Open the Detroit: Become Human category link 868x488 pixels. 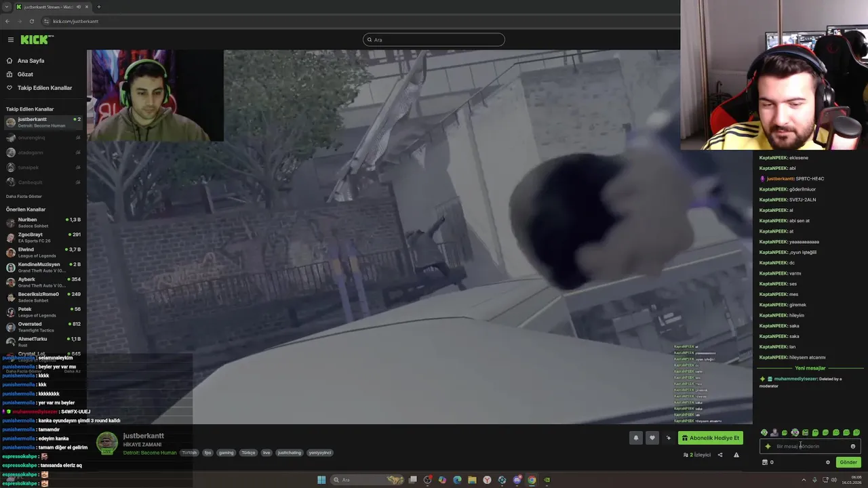150,453
